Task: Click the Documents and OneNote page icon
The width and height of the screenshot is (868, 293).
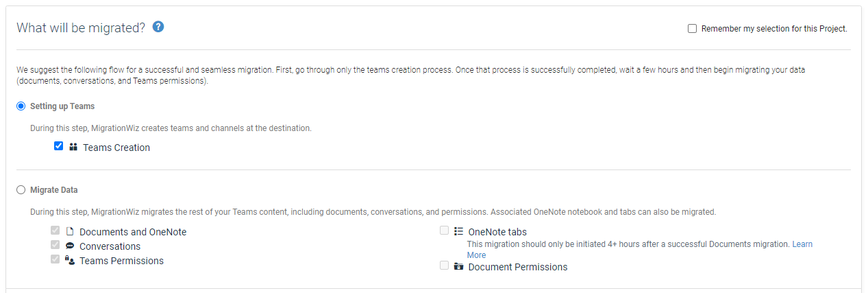Action: 70,231
